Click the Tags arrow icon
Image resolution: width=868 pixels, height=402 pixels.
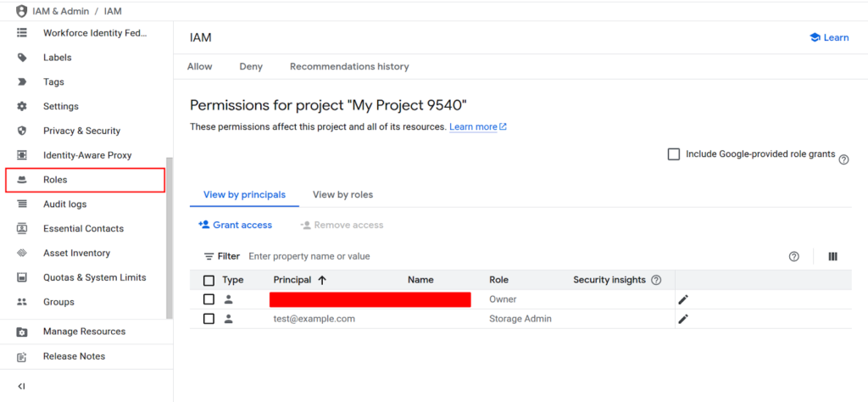click(x=21, y=82)
